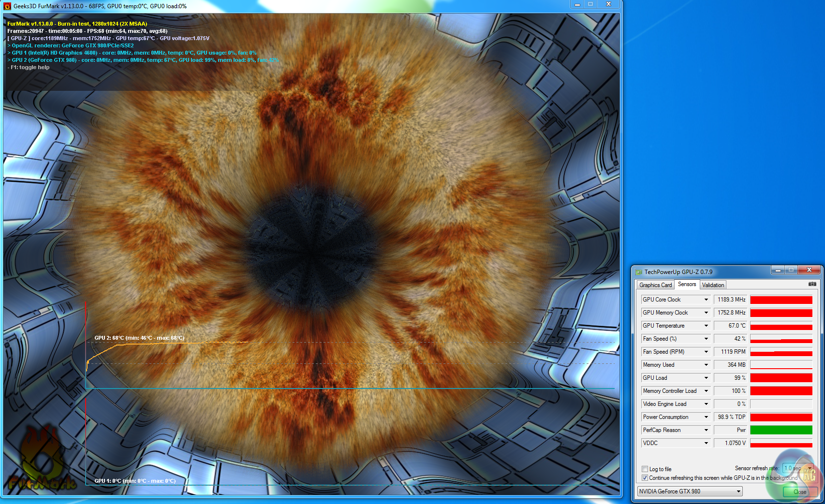This screenshot has height=504, width=825.
Task: Click the VDDC voltage history graph
Action: (x=781, y=443)
